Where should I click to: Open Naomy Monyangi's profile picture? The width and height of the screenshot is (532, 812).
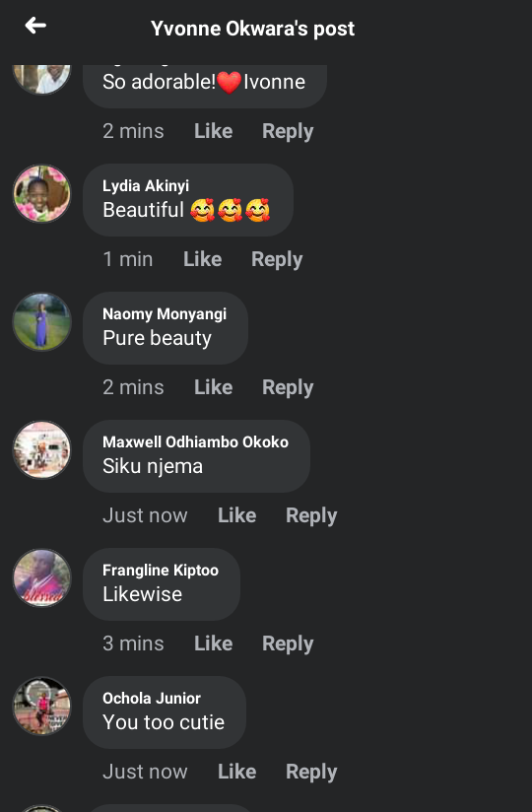pos(41,321)
